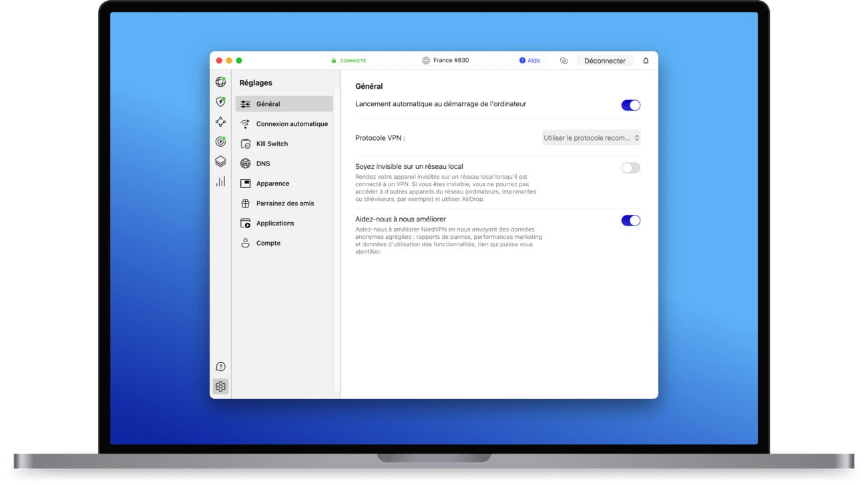Select Kill Switch in settings list
Screen dimensions: 868x485
[272, 144]
